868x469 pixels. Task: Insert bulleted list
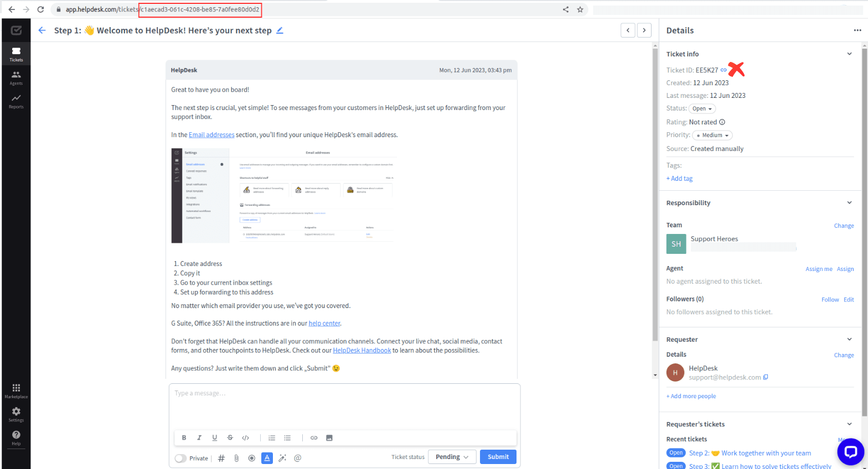tap(287, 438)
